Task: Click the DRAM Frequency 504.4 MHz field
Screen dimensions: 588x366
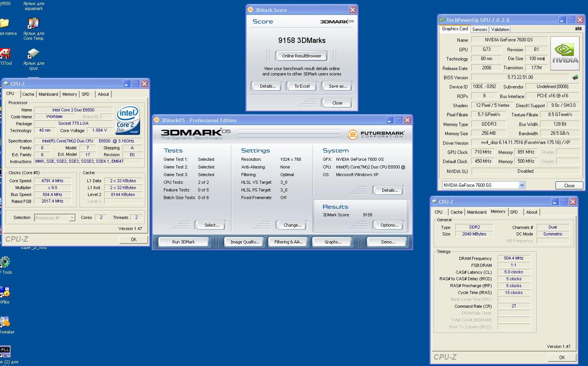Action: (514, 258)
